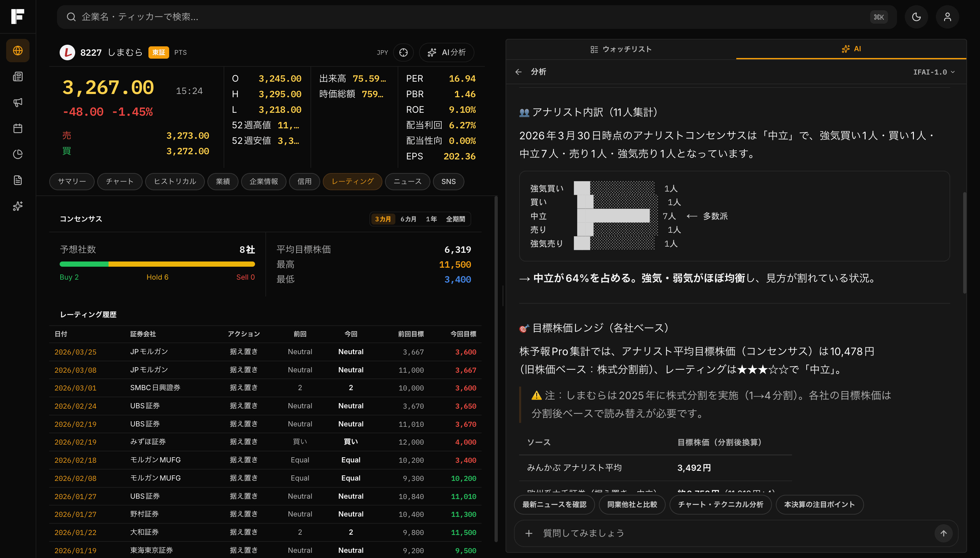Image resolution: width=980 pixels, height=558 pixels.
Task: Click the AI sparkle icon at sidebar bottom
Action: pos(17,206)
